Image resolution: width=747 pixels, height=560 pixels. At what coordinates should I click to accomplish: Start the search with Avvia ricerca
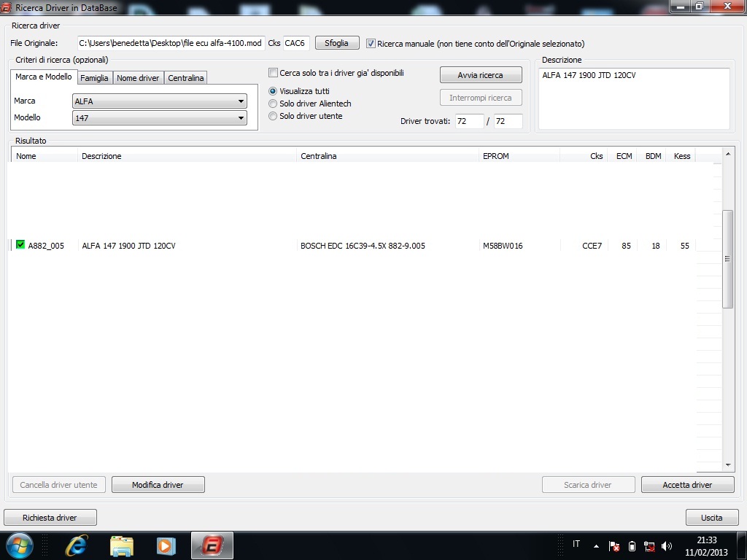coord(481,75)
